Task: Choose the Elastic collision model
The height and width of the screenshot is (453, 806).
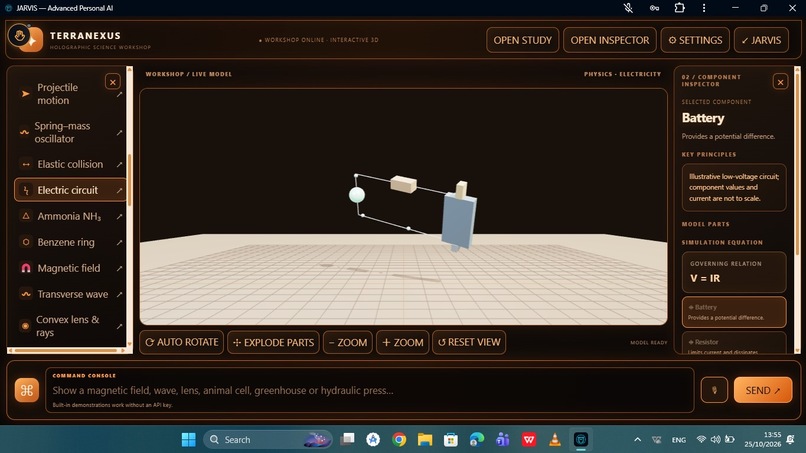Action: pos(69,164)
